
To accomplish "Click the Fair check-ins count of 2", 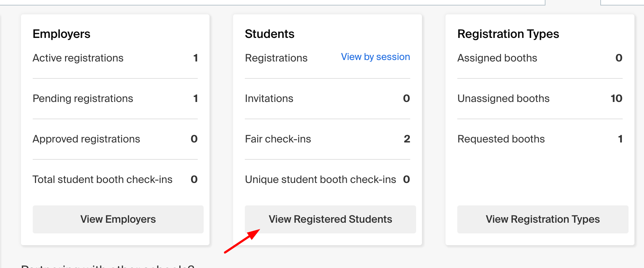I will click(x=407, y=139).
